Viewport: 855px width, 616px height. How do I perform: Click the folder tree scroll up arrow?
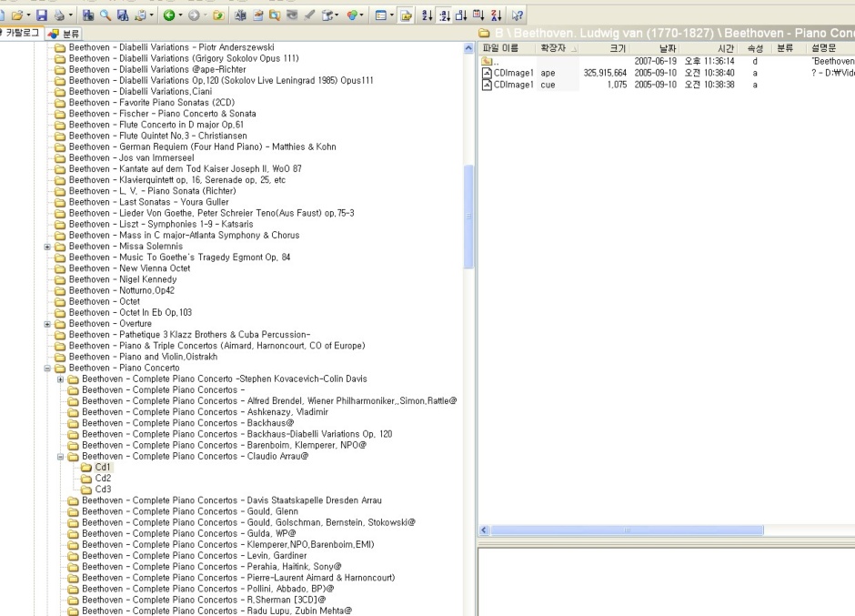click(x=468, y=48)
